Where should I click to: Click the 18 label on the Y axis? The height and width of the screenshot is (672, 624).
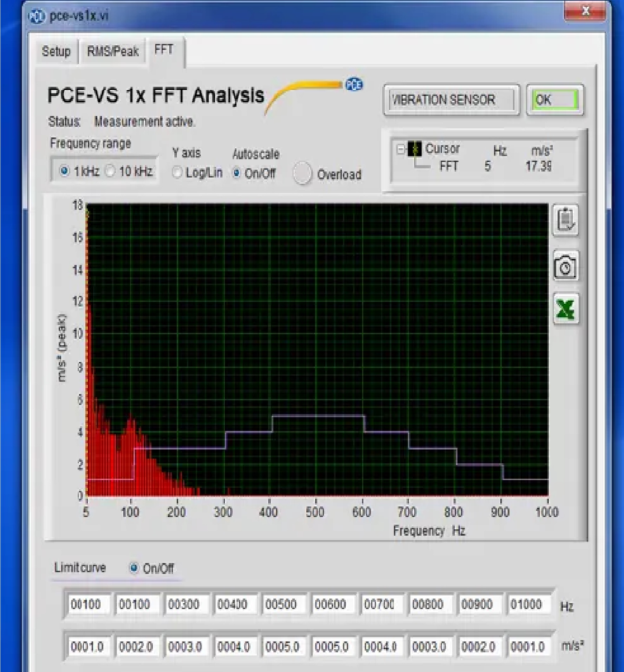pos(78,205)
